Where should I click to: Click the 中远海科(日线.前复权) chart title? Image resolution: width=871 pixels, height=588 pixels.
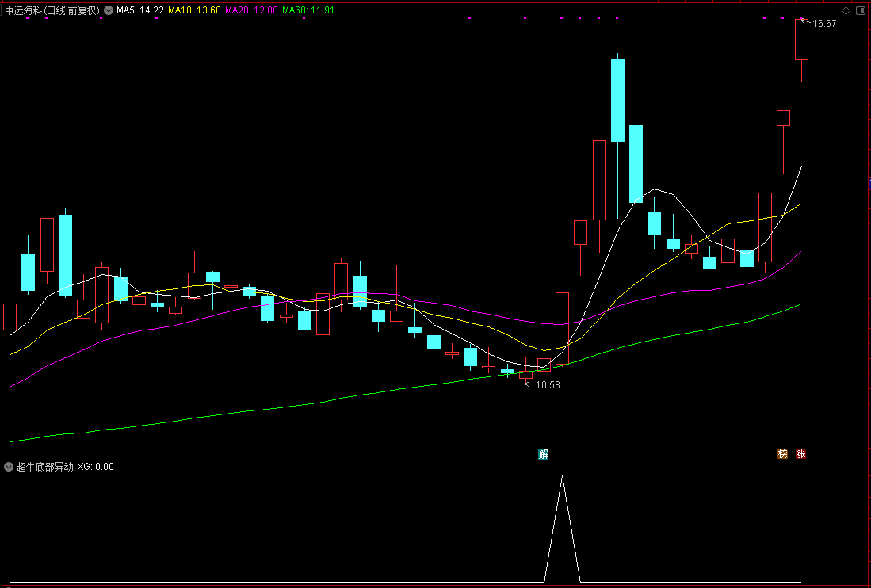[52, 10]
